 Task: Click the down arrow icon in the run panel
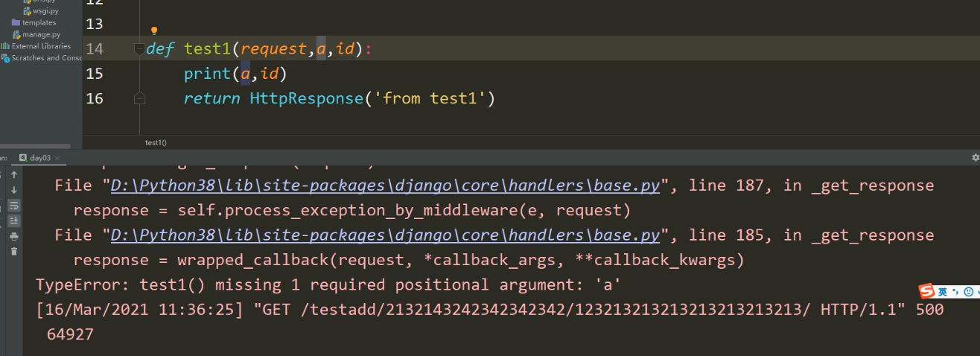pos(13,191)
